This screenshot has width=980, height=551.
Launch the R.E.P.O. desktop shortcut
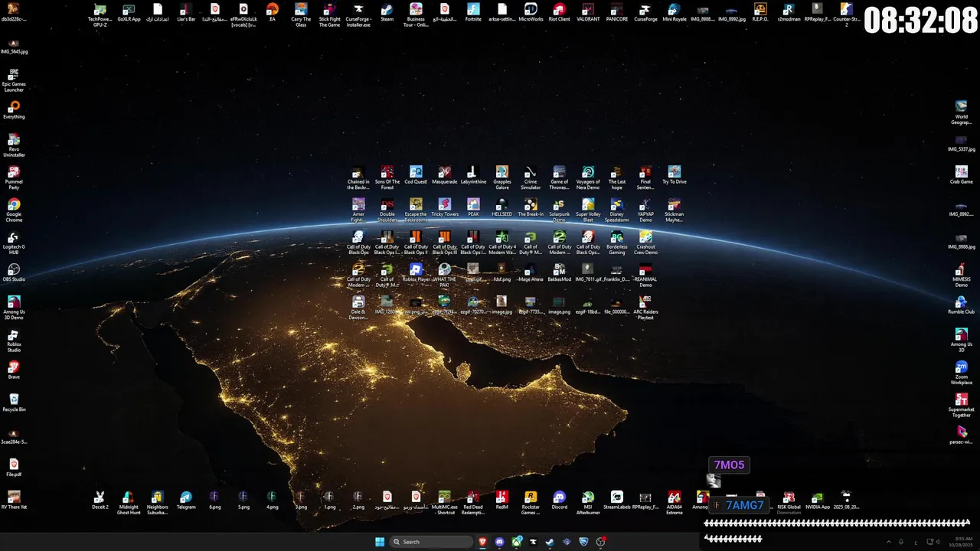pyautogui.click(x=760, y=13)
